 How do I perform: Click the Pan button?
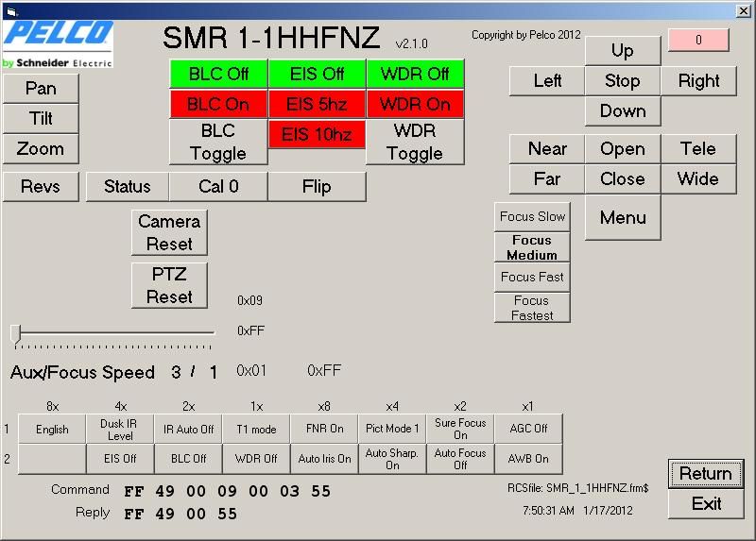click(41, 88)
